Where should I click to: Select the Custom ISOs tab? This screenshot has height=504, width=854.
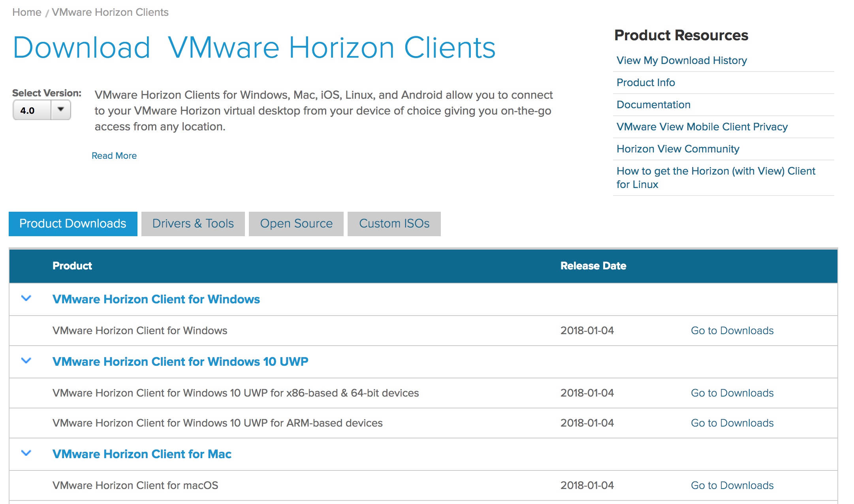coord(394,224)
